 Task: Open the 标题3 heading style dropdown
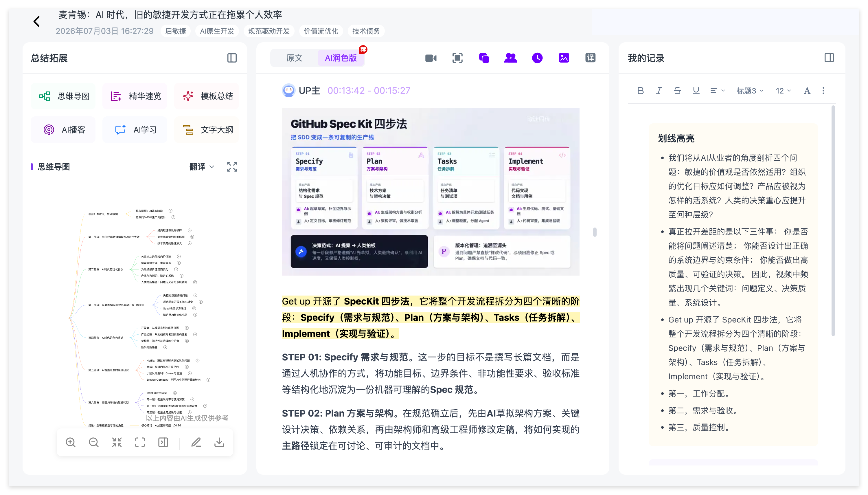[x=749, y=91]
